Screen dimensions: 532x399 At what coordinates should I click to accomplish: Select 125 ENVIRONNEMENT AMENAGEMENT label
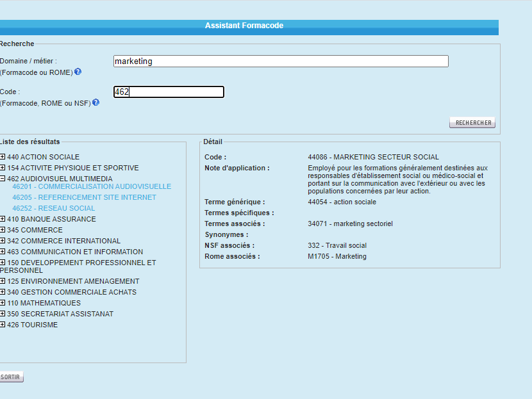73,281
